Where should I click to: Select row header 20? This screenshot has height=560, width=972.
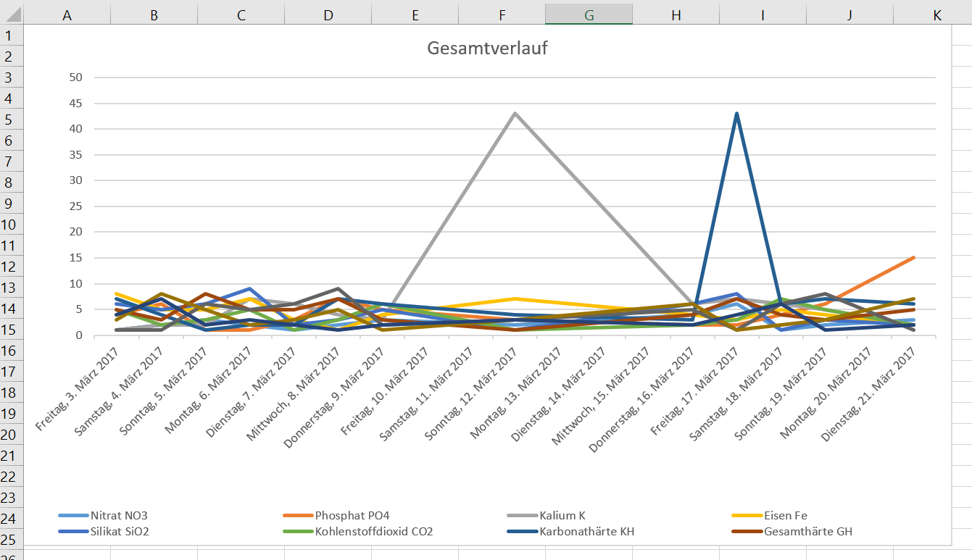(12, 435)
